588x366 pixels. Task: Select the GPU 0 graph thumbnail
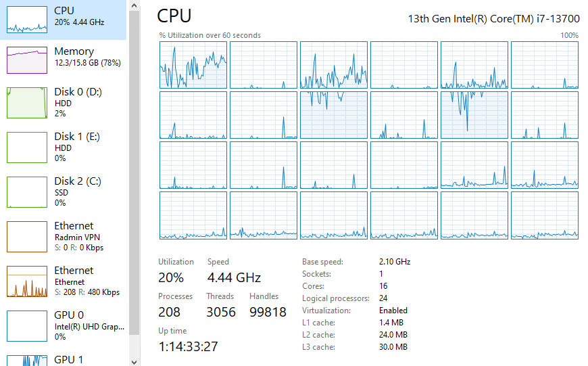pyautogui.click(x=27, y=325)
